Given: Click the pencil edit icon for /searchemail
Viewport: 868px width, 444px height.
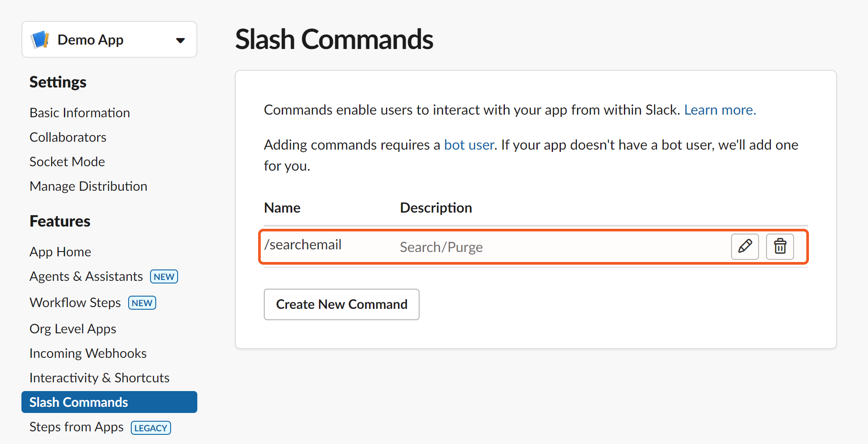Looking at the screenshot, I should click(x=745, y=246).
